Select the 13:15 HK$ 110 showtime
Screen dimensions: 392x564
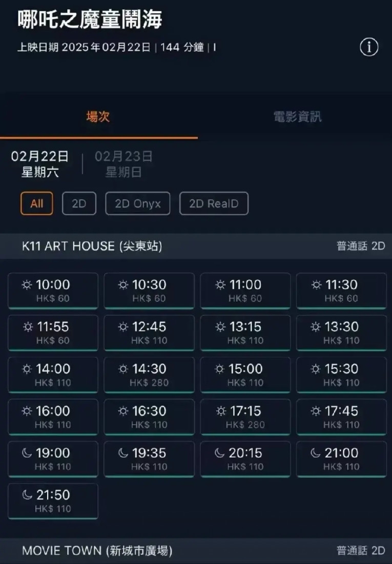(x=245, y=333)
